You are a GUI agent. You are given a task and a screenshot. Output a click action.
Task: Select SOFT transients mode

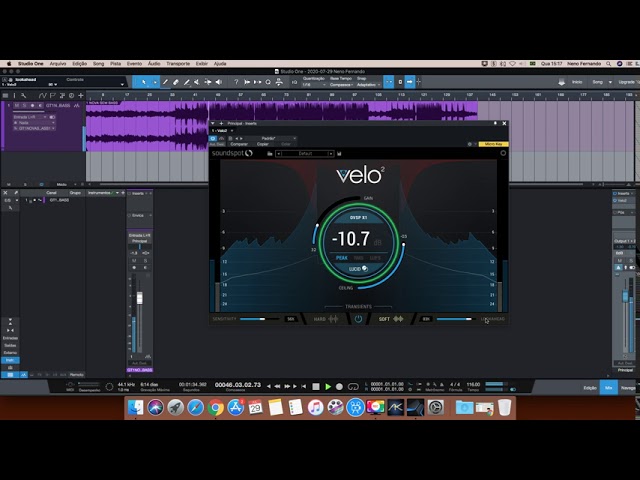pos(391,319)
